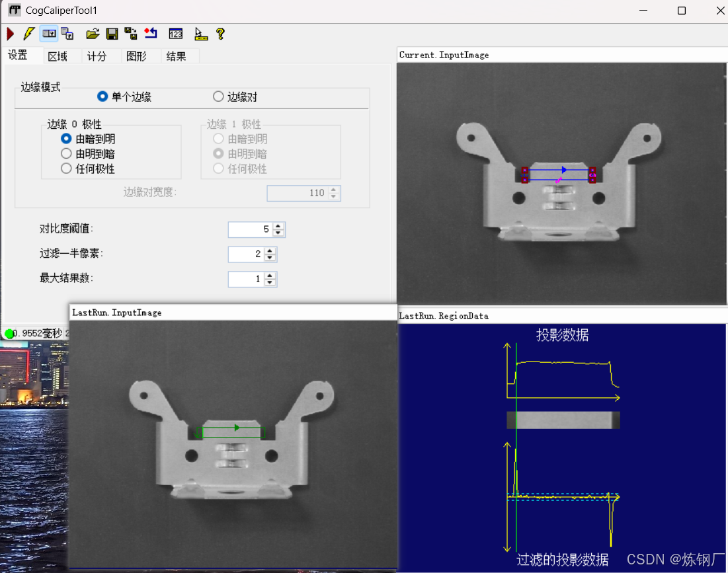Click the yellow lightning electric mode icon
Image resolution: width=728 pixels, height=573 pixels.
click(x=29, y=34)
